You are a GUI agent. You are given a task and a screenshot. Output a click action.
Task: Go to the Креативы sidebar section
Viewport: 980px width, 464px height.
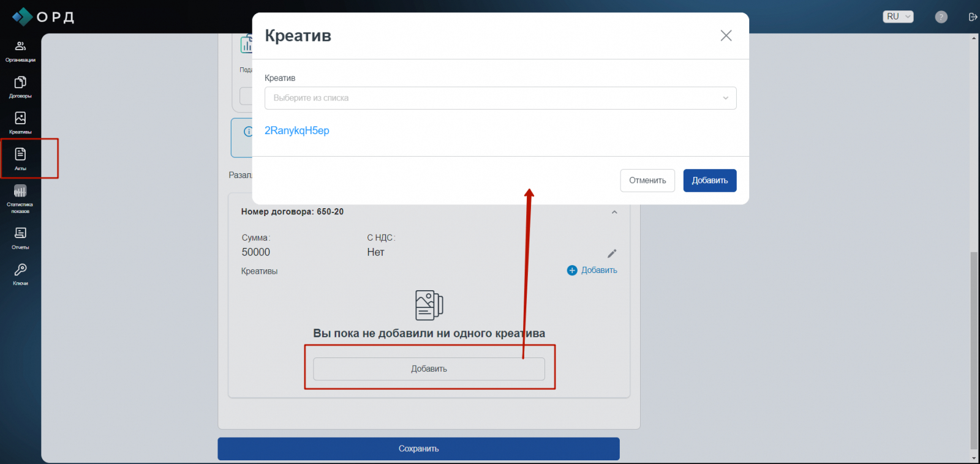tap(20, 123)
